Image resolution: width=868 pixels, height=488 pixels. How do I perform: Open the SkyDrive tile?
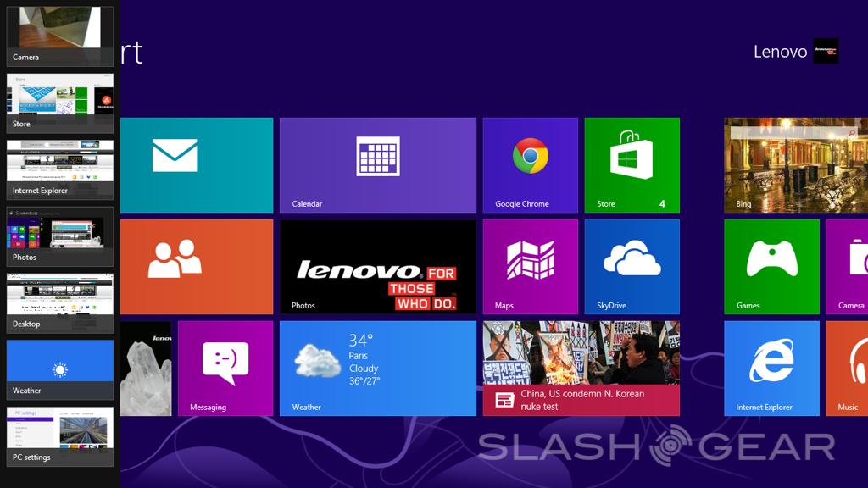(x=632, y=266)
